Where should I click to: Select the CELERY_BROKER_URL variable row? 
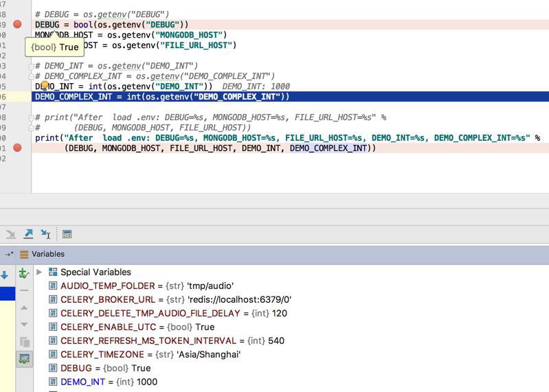coord(170,300)
